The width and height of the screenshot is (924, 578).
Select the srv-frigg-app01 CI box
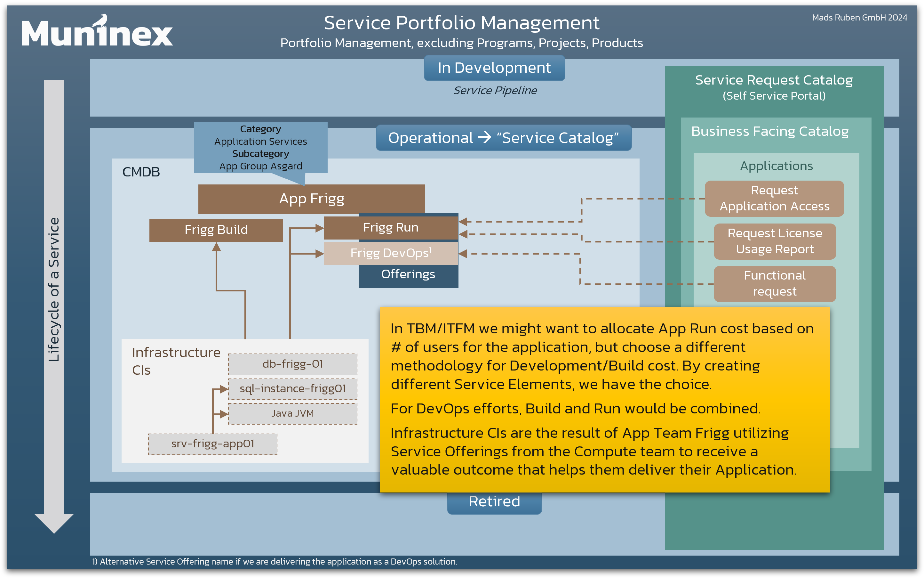[213, 444]
